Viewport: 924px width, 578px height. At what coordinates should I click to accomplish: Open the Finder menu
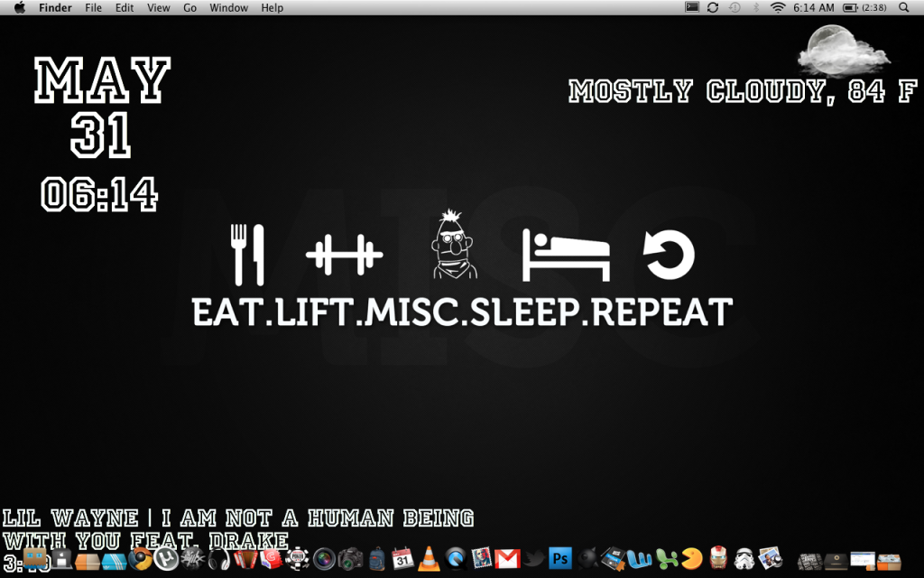[x=55, y=7]
